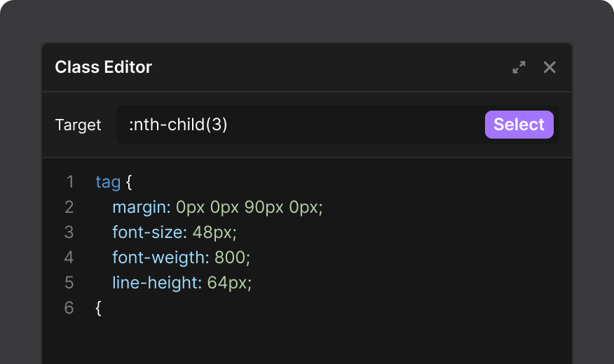The image size is (614, 364).
Task: Click the font-size property
Action: [149, 232]
